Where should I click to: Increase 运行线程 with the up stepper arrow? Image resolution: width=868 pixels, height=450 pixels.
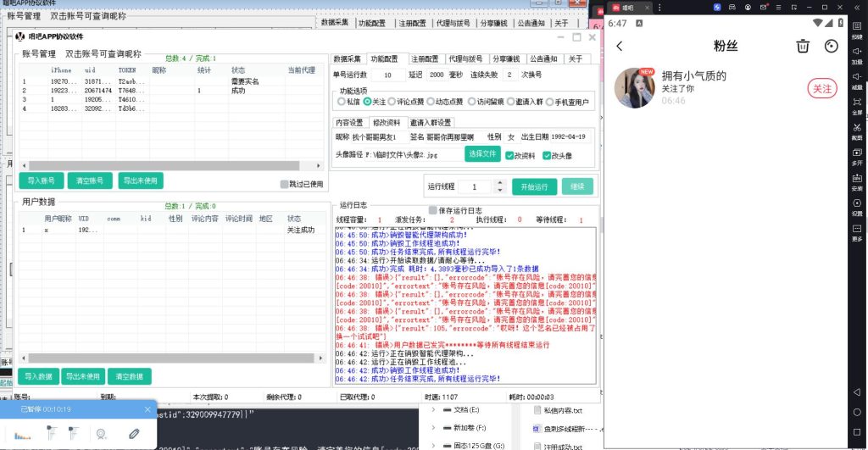coord(499,183)
